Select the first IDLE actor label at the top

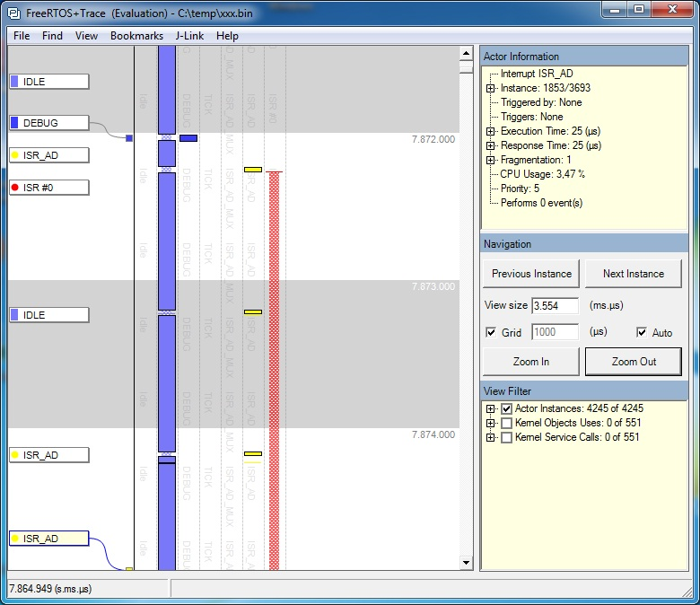click(x=49, y=82)
